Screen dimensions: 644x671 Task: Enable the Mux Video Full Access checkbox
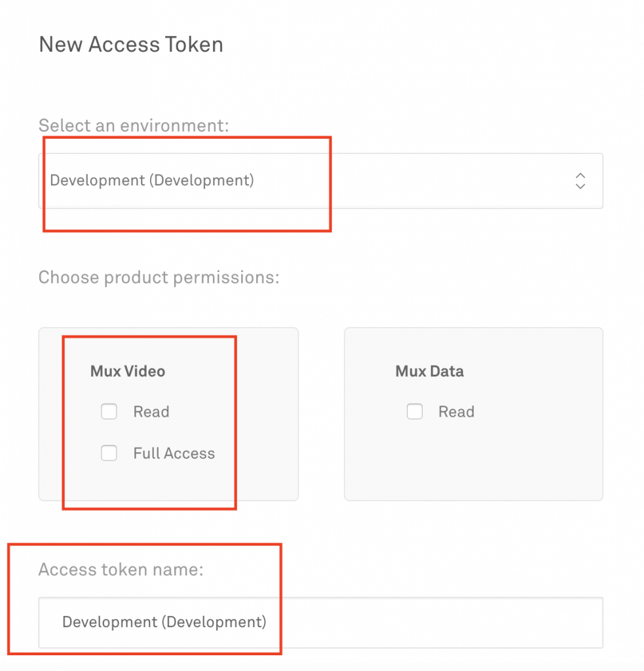(109, 453)
